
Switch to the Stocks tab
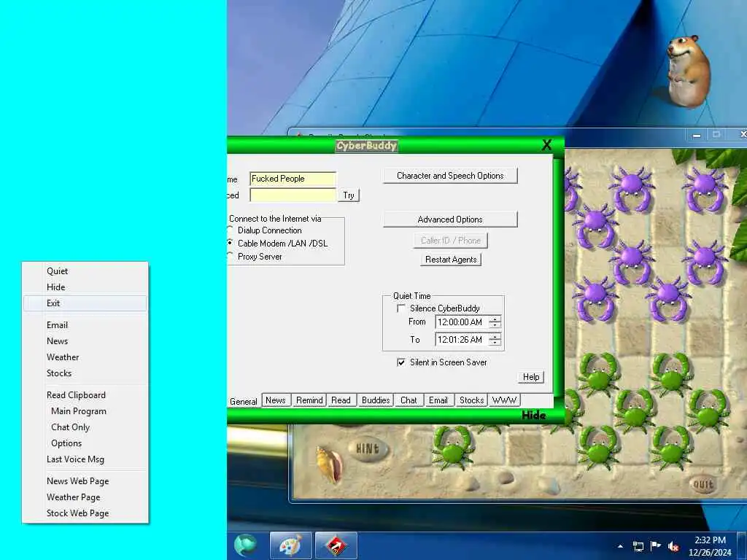[471, 400]
